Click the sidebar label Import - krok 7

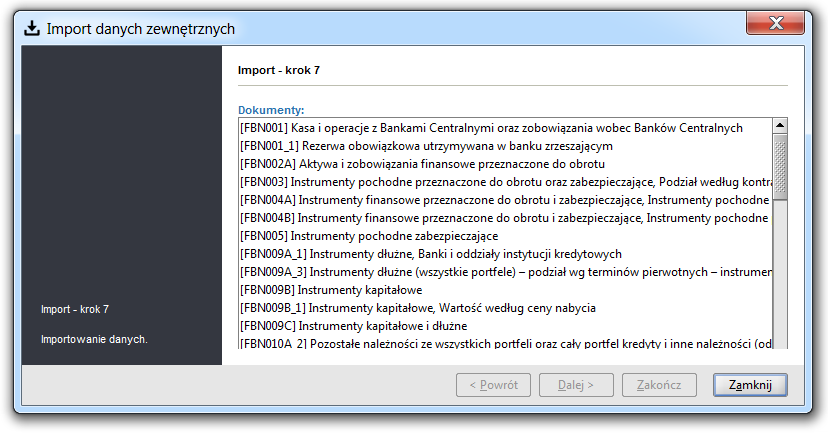(x=75, y=309)
